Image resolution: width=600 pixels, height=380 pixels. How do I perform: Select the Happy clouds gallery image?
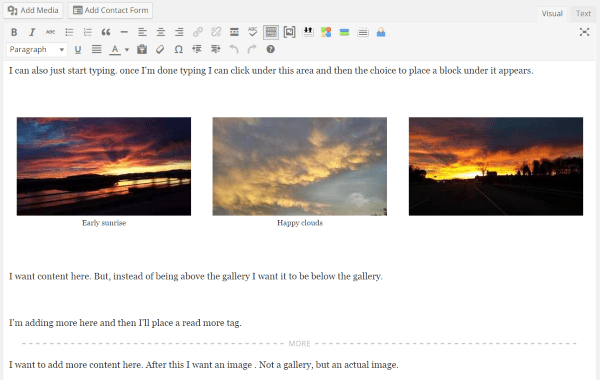pyautogui.click(x=300, y=166)
